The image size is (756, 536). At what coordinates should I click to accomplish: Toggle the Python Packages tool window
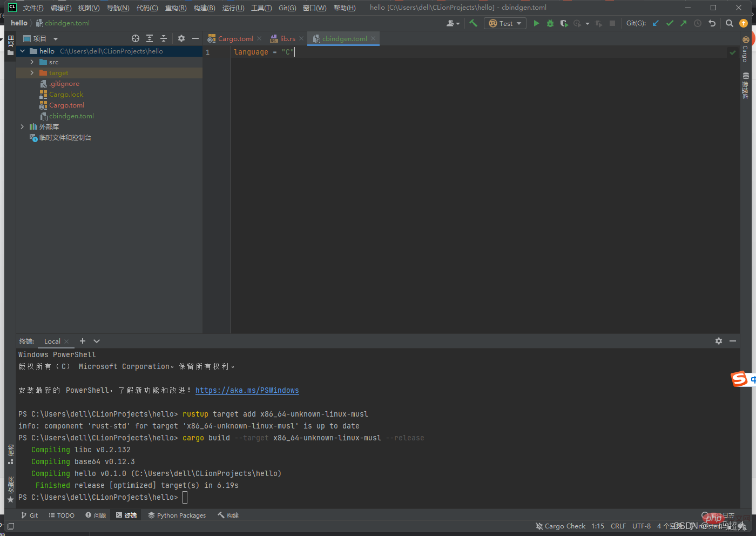tap(177, 515)
